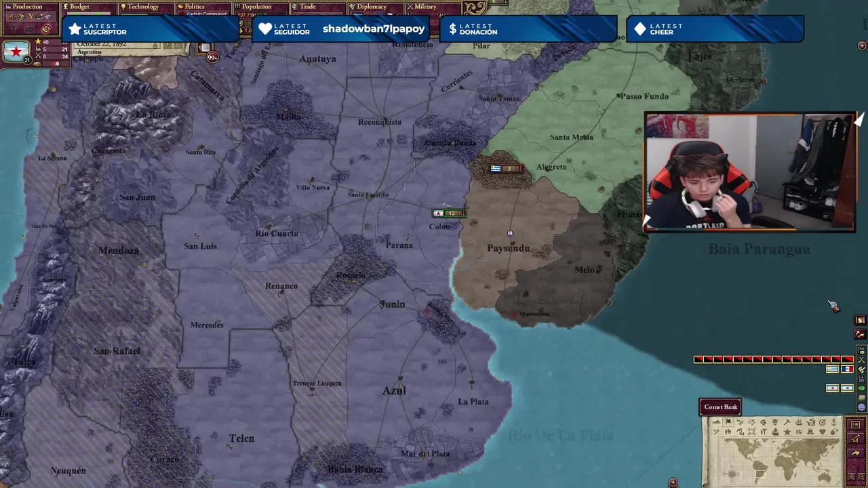This screenshot has width=868, height=488.
Task: Click the Passo Fundo province label
Action: [645, 96]
